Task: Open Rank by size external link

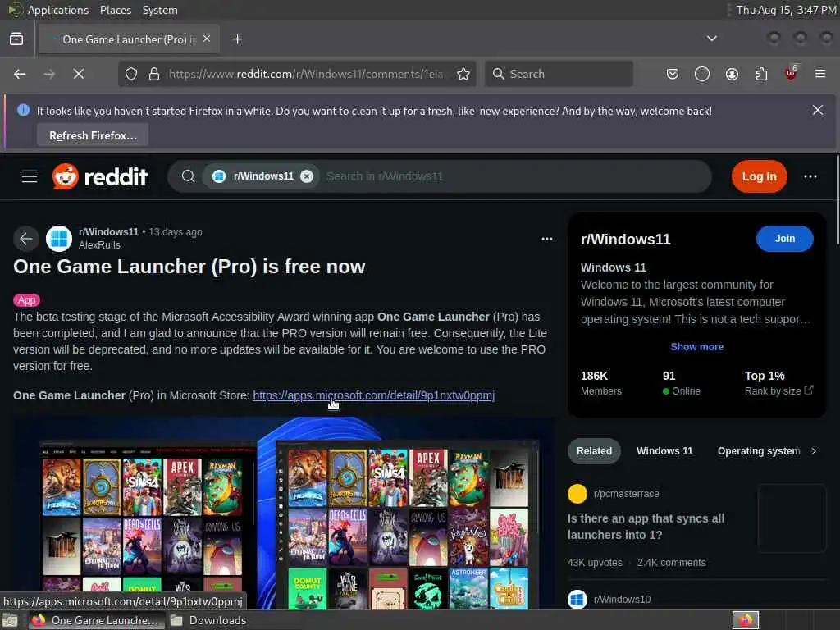Action: point(779,390)
